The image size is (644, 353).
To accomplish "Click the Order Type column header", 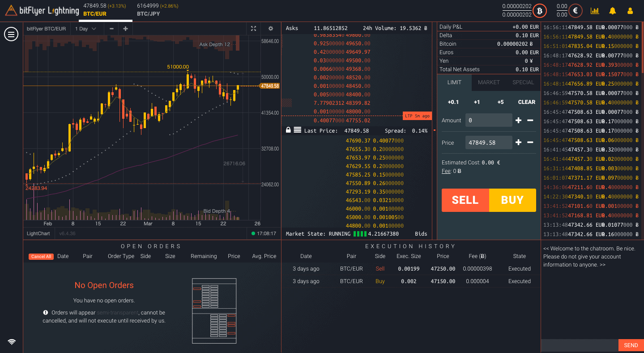I will click(x=121, y=256).
